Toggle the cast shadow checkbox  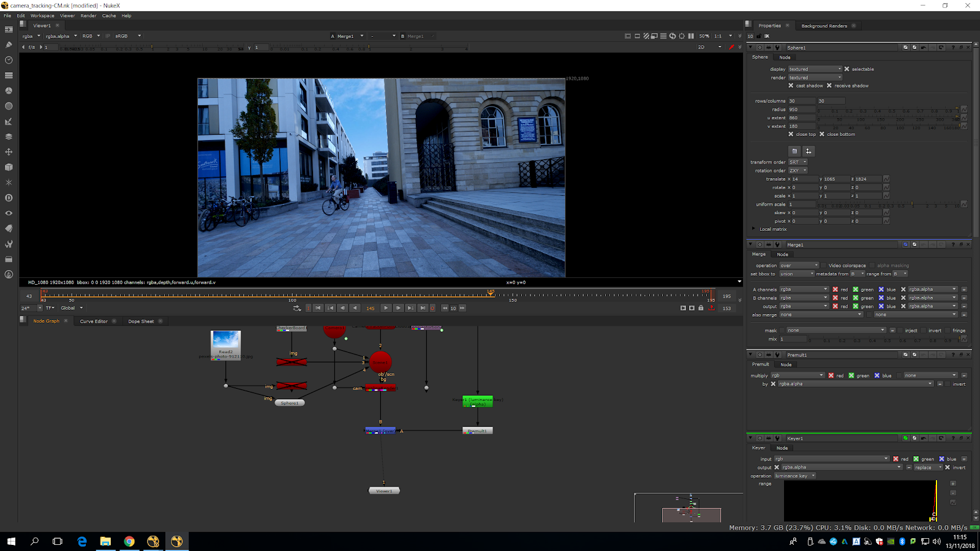tap(791, 86)
